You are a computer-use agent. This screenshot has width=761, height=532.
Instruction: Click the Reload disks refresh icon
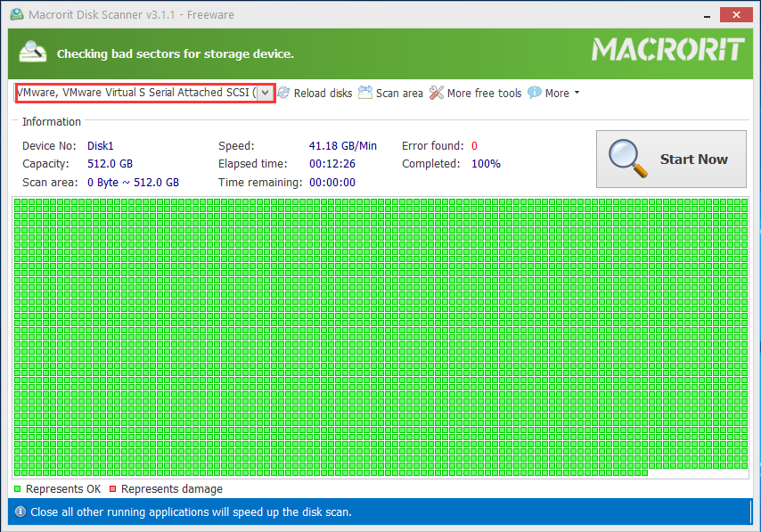pyautogui.click(x=284, y=93)
